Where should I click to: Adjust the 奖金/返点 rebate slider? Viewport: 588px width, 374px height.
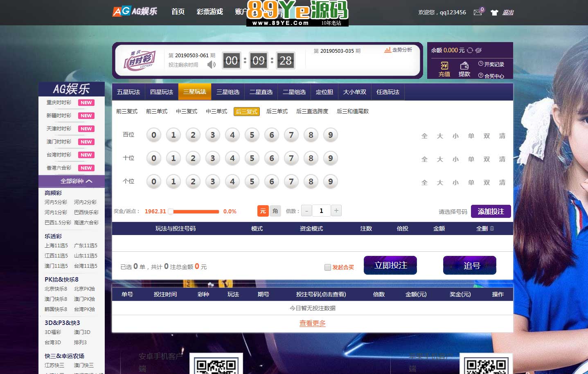click(171, 211)
